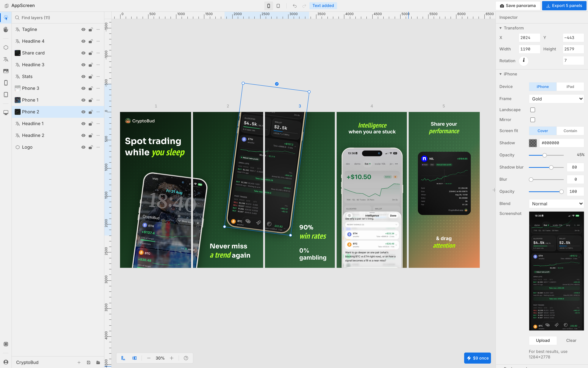Enable the Mirror checkbox
Image resolution: width=588 pixels, height=368 pixels.
pos(533,120)
